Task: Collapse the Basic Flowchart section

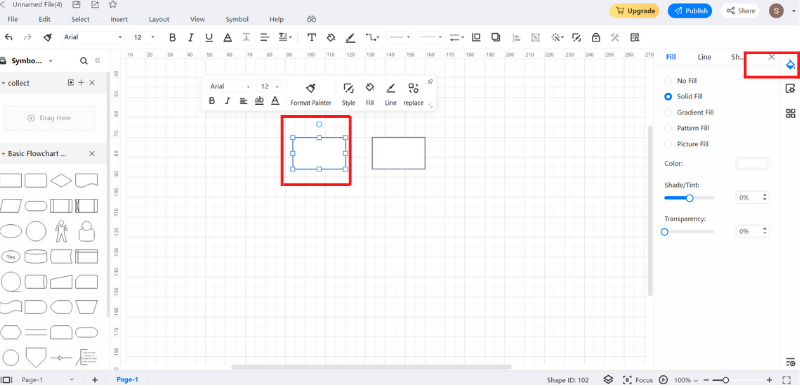Action: click(4, 154)
